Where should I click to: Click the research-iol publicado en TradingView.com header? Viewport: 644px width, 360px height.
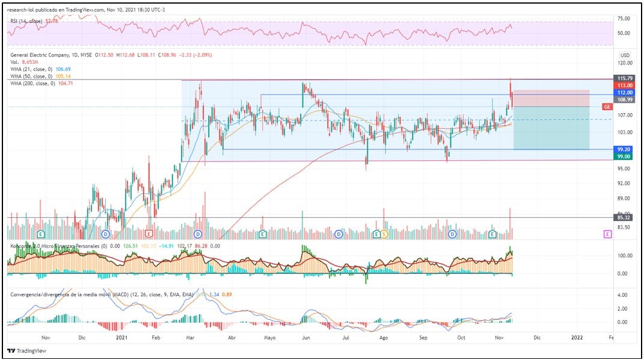(86, 10)
